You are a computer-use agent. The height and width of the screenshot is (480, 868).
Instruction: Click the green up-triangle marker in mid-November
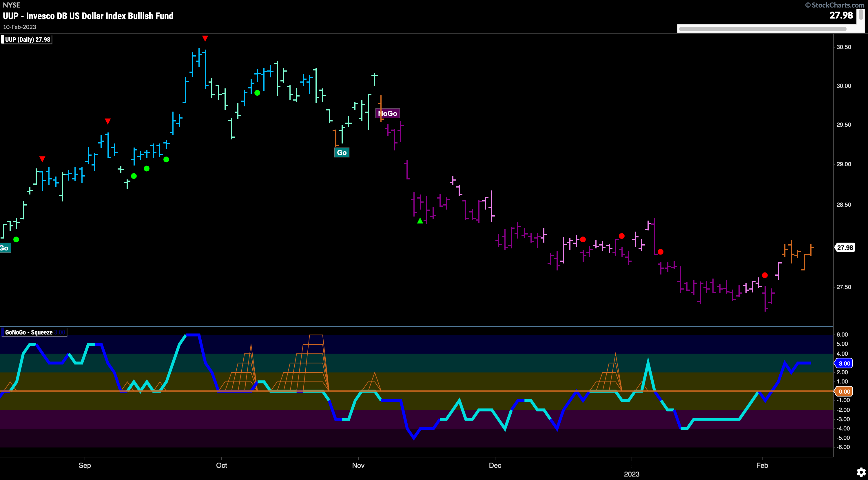[420, 221]
